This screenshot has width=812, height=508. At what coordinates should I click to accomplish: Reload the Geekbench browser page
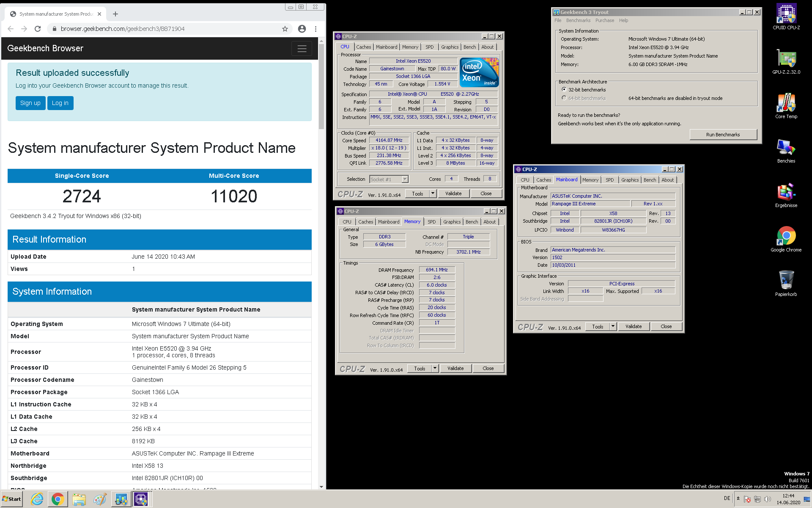click(x=38, y=29)
